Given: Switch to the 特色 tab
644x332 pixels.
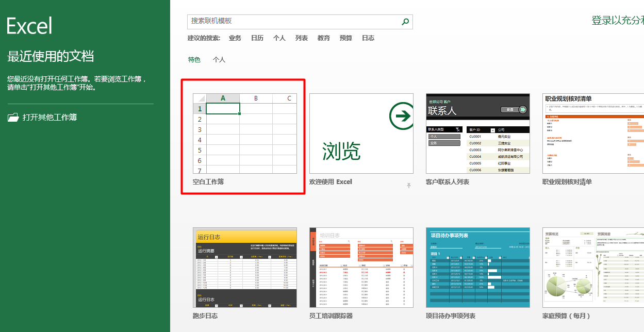Looking at the screenshot, I should 194,60.
